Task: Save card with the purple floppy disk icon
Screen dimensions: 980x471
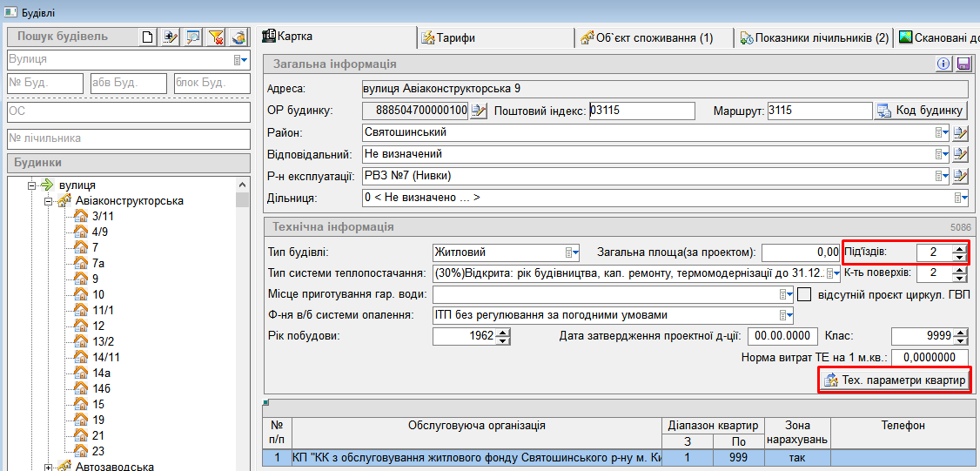Action: (963, 64)
